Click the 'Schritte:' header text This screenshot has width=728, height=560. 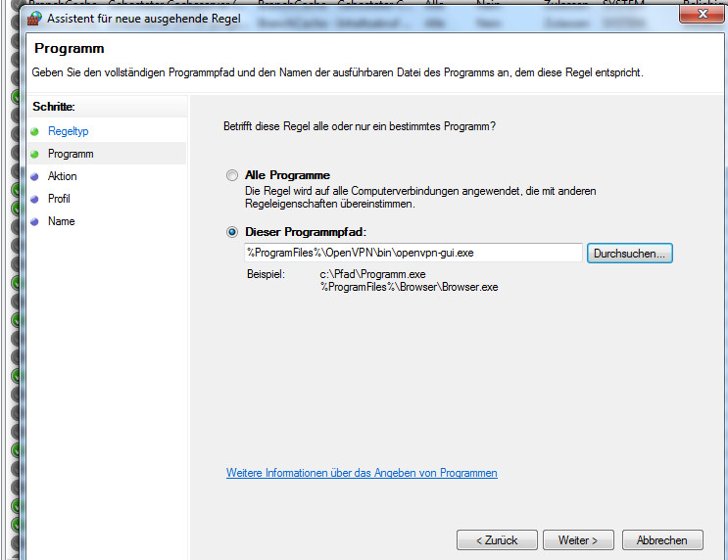click(x=53, y=107)
